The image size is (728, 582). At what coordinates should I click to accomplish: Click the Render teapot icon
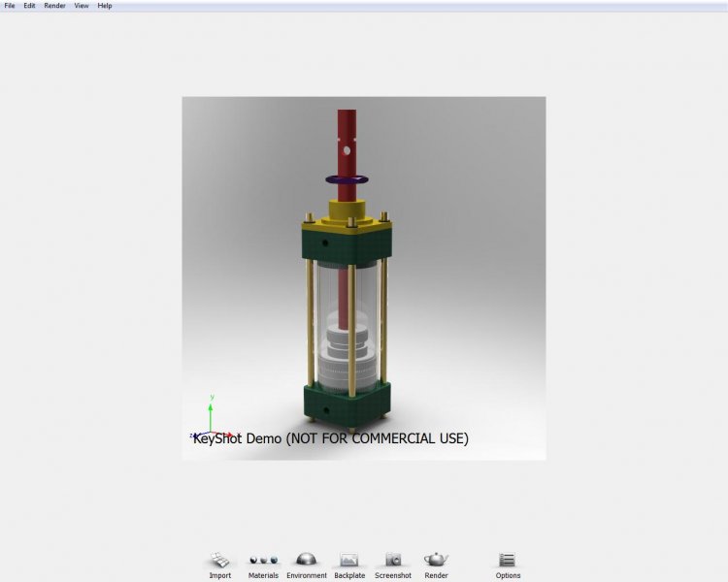pos(436,560)
